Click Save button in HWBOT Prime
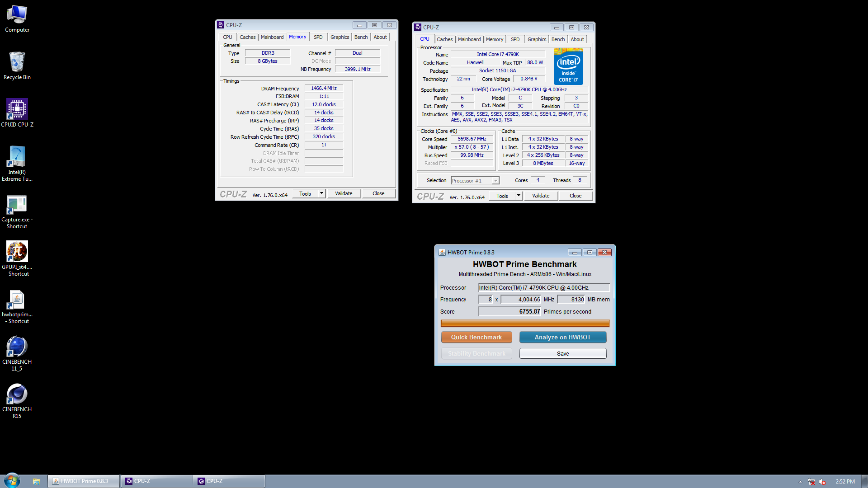The height and width of the screenshot is (488, 868). (x=563, y=353)
